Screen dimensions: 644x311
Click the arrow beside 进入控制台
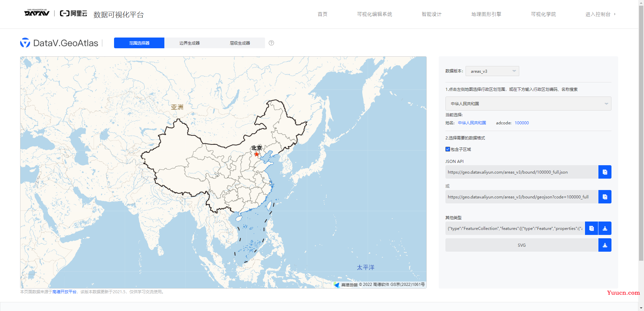pyautogui.click(x=614, y=14)
